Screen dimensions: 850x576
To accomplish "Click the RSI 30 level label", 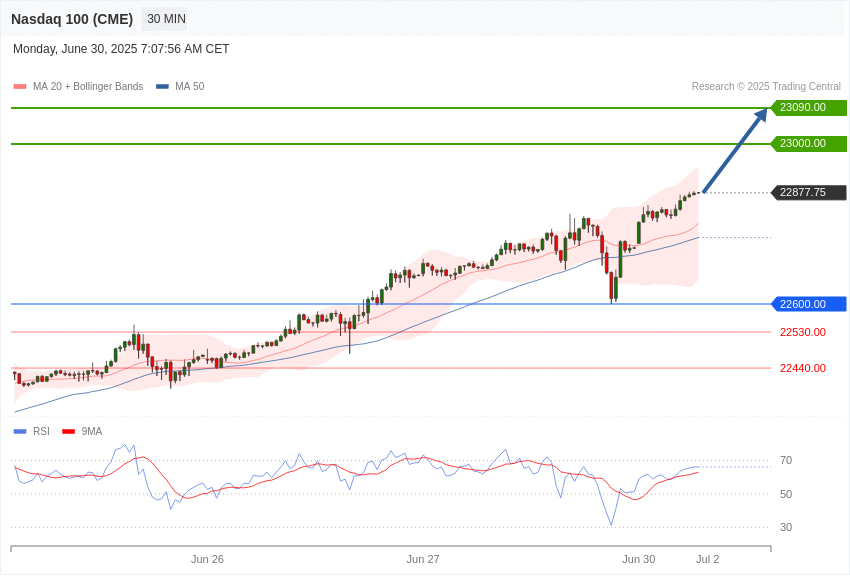I will tap(785, 527).
